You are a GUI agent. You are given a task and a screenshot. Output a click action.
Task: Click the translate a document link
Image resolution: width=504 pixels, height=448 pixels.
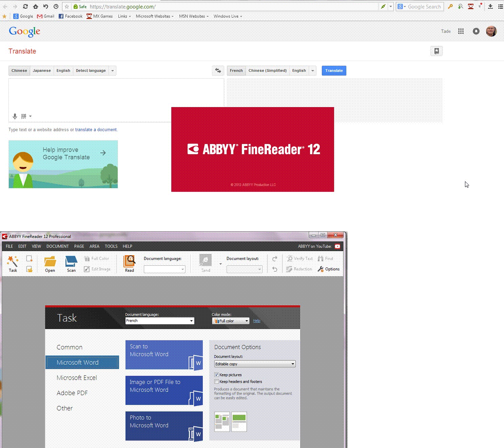[96, 130]
